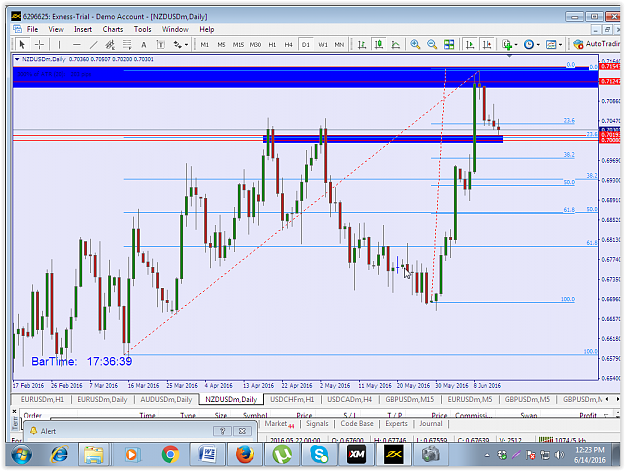
Task: Draw a vertical line tool
Action: click(x=59, y=45)
